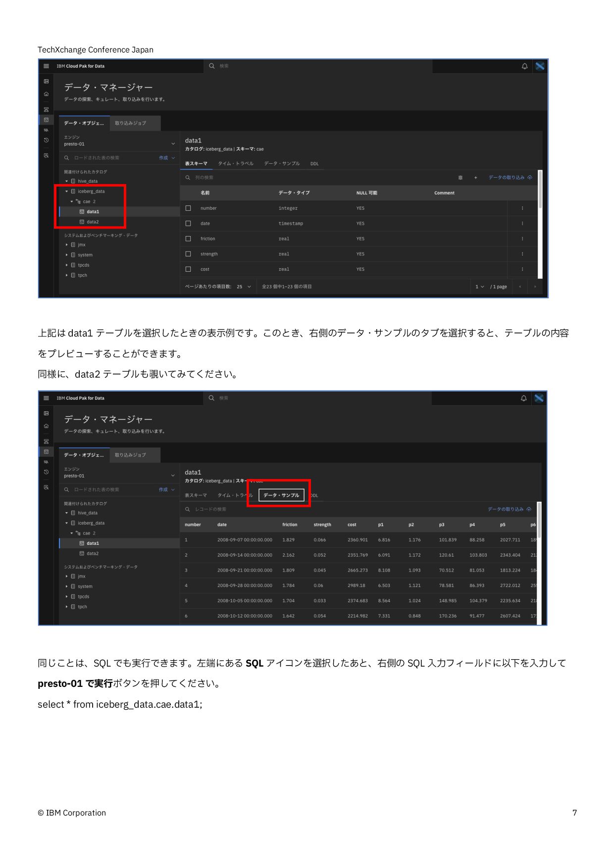Screen dimensions: 614x868
Task: Open the page number 1 dropdown
Action: pos(480,287)
